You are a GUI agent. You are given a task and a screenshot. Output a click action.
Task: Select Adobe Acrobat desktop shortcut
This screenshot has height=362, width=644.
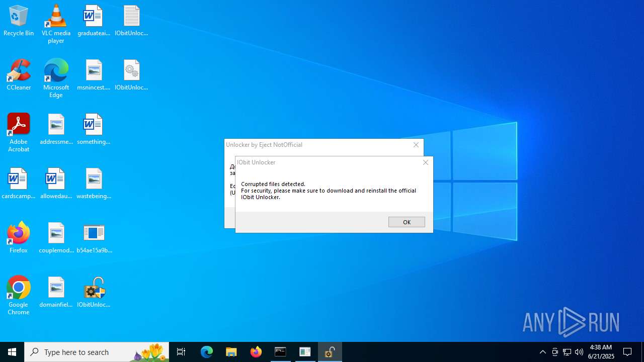tap(19, 133)
